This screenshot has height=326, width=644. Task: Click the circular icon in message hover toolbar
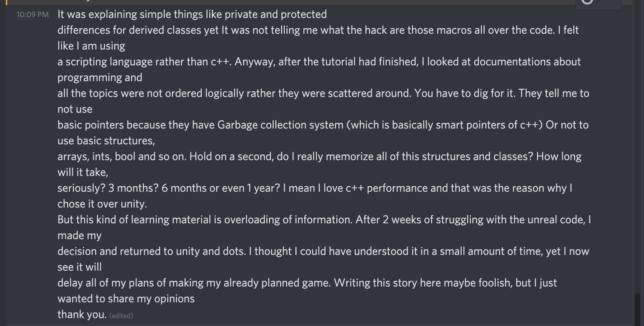(587, 1)
